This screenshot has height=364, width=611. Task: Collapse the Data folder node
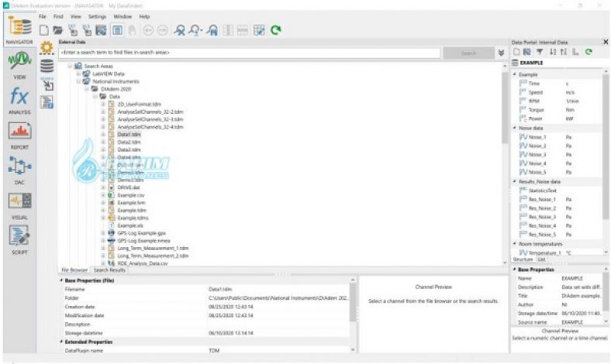click(x=95, y=97)
